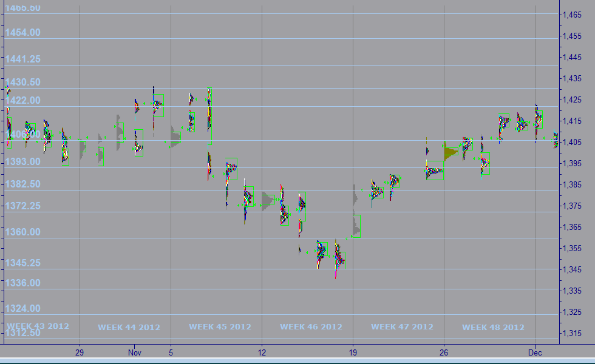Click the 1324.00 price level label
Image resolution: width=595 pixels, height=364 pixels.
click(x=23, y=308)
